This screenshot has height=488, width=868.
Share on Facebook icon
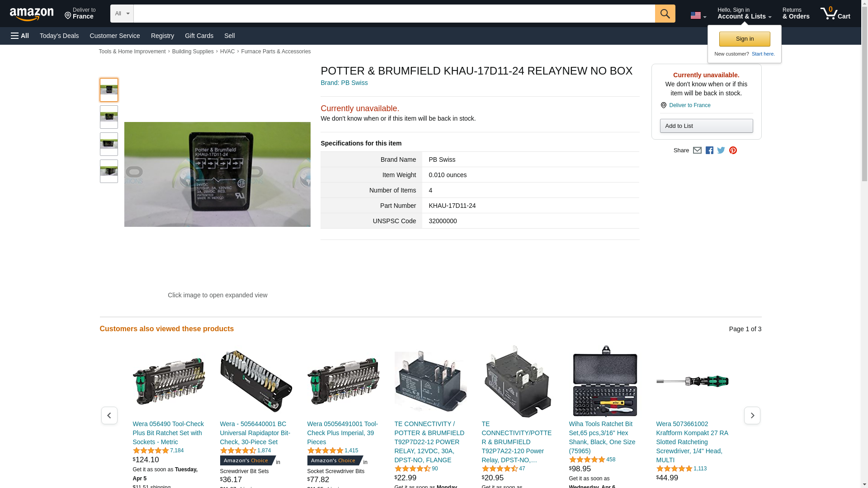click(709, 150)
